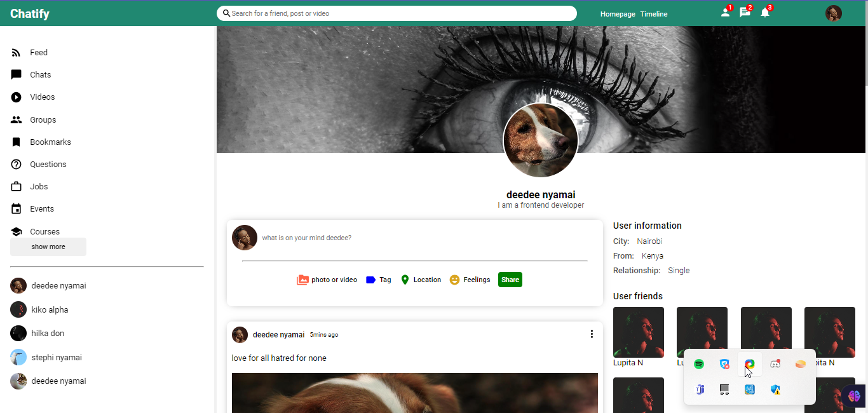Viewport: 868px width, 413px height.
Task: Go to Homepage in top navigation
Action: 618,14
